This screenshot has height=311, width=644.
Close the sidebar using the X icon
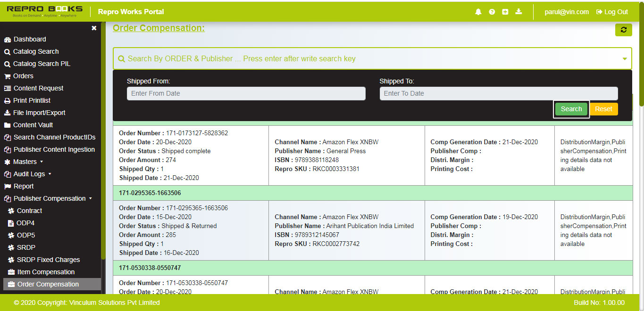click(x=93, y=28)
